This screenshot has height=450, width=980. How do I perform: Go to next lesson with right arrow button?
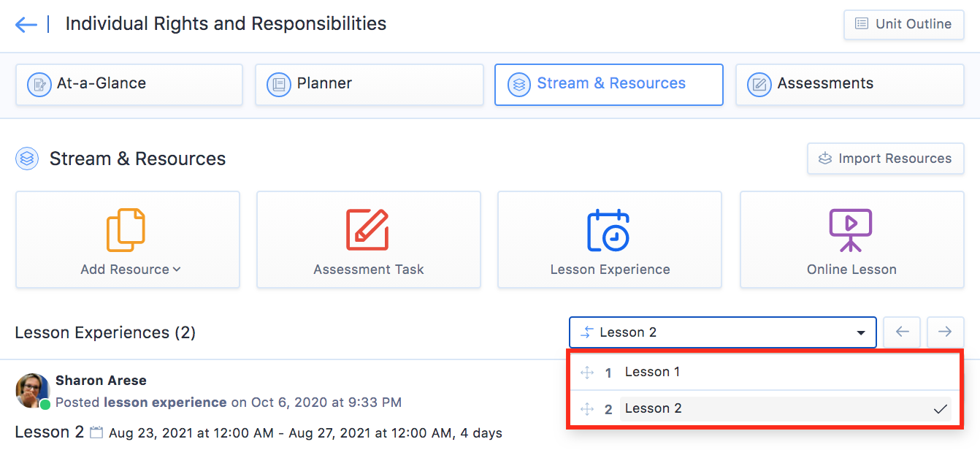click(x=945, y=332)
